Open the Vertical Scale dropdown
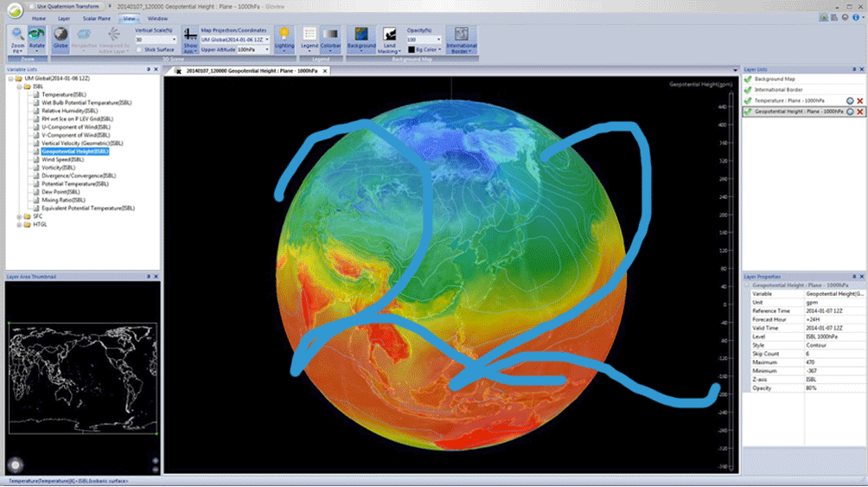Viewport: 868px width, 487px height. 175,40
